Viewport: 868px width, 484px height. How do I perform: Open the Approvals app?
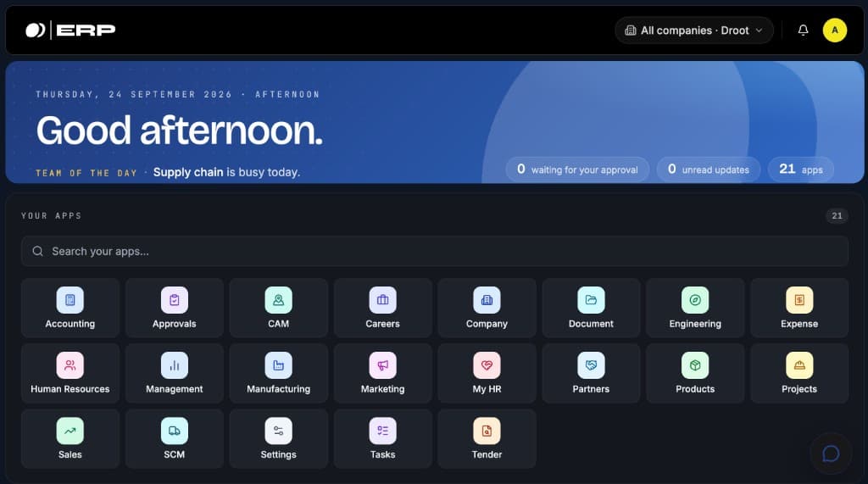click(x=175, y=308)
